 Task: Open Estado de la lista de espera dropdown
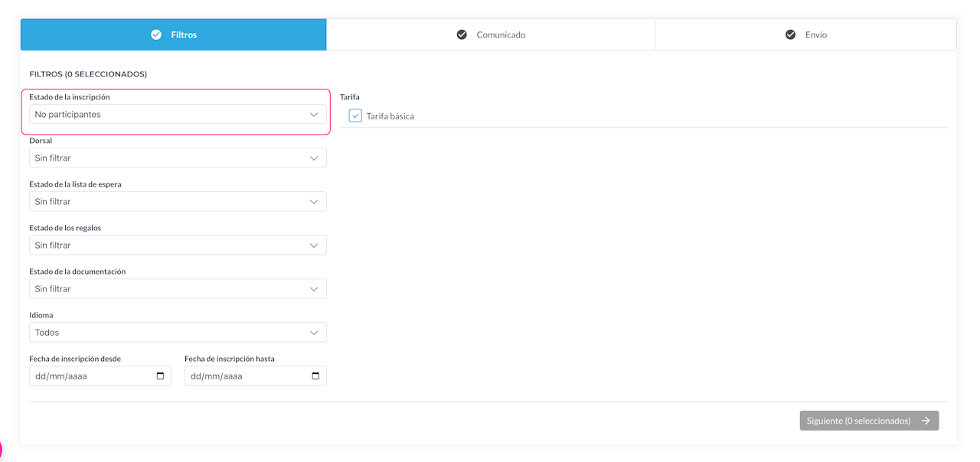click(178, 202)
